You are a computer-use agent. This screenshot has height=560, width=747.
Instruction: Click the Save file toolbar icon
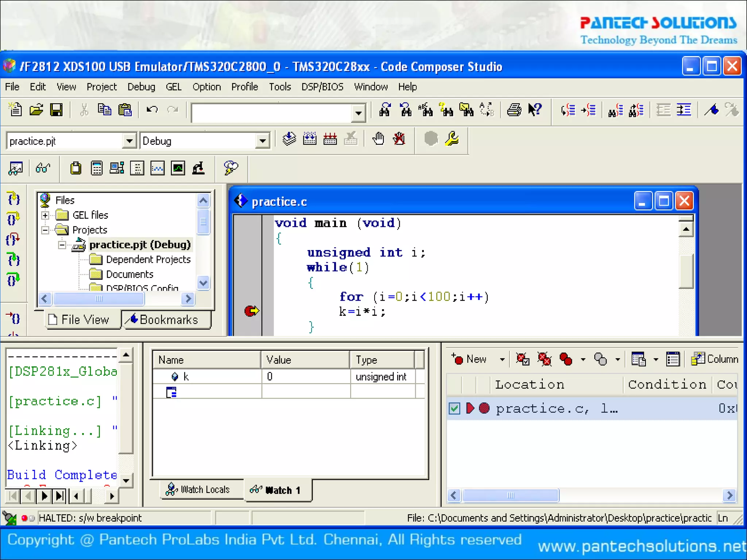[x=56, y=110]
